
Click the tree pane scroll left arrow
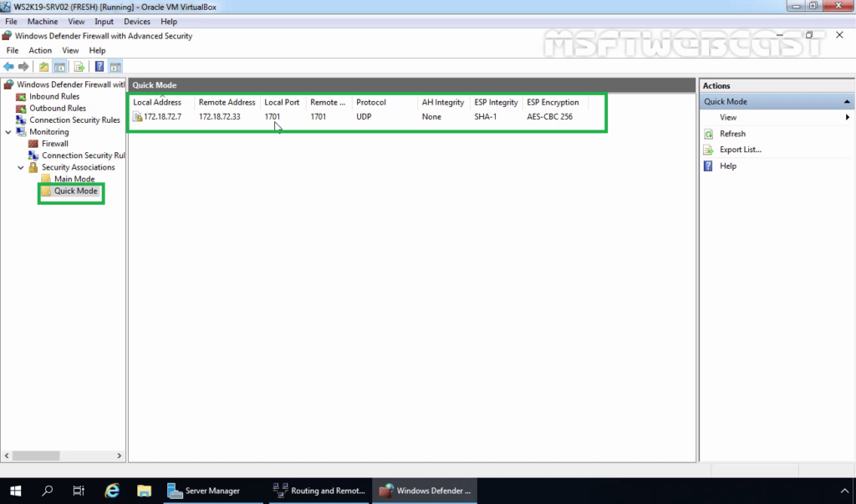click(x=7, y=456)
